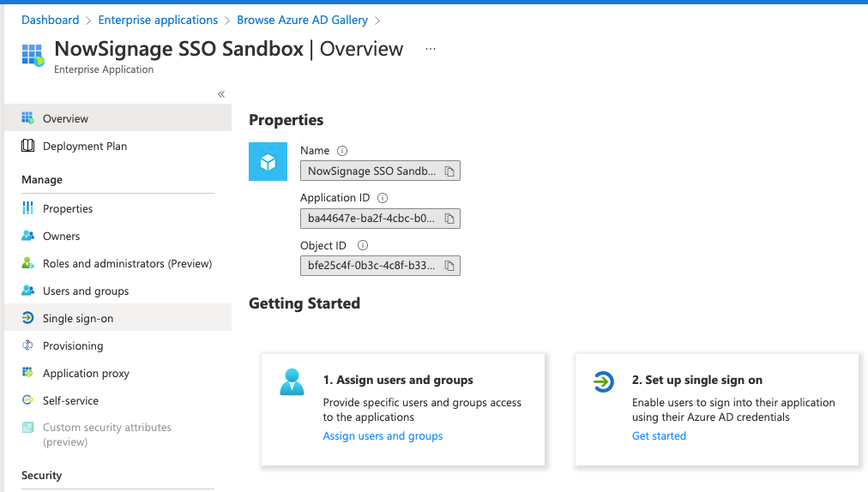Show info tooltip next to Name

click(x=342, y=151)
